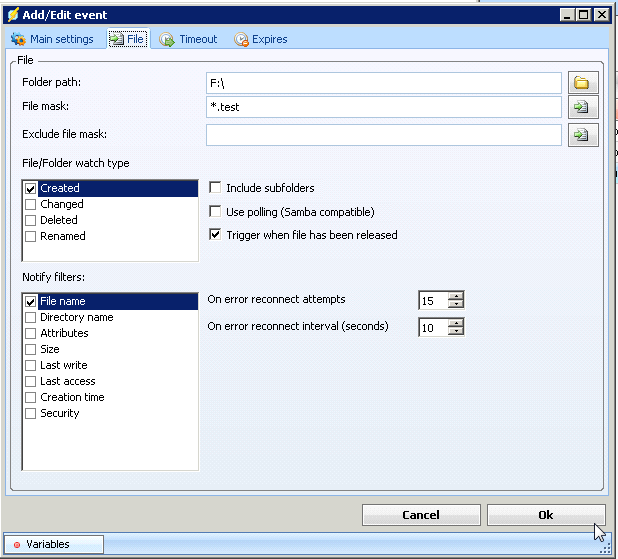The width and height of the screenshot is (618, 559).
Task: Open the Expires tab
Action: point(260,39)
